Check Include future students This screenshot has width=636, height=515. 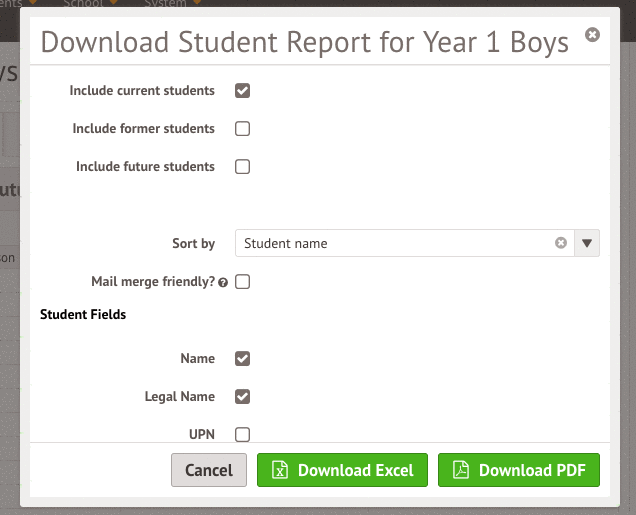point(242,167)
